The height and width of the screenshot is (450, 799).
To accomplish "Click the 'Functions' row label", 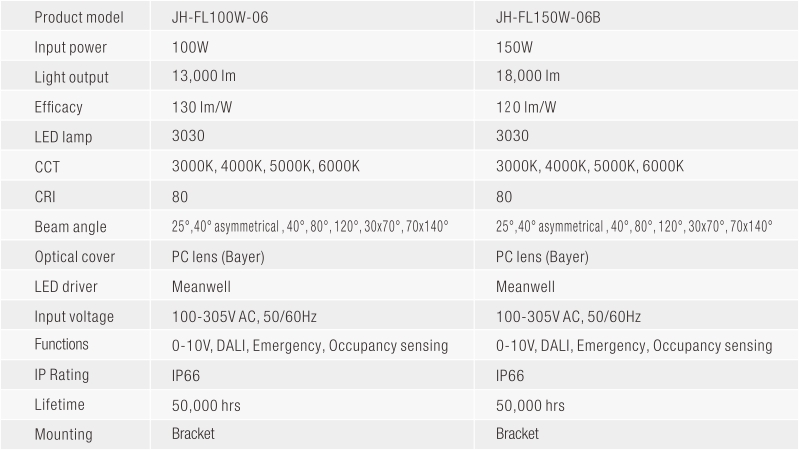I will click(62, 345).
